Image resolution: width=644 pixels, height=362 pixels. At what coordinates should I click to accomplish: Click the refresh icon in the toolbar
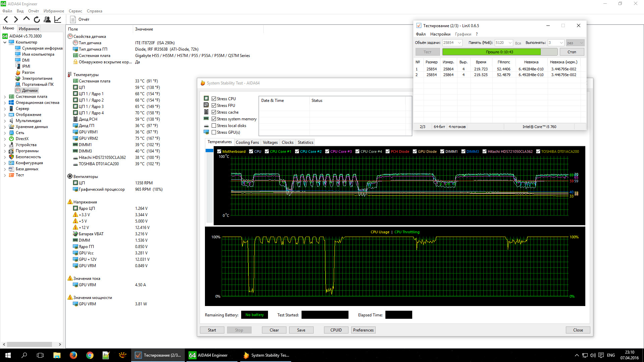coord(37,19)
